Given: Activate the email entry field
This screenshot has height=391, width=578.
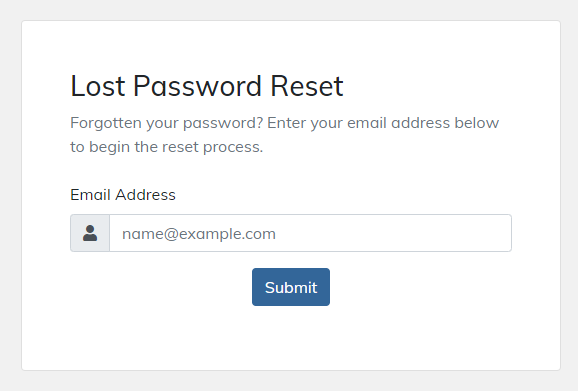Looking at the screenshot, I should coord(310,233).
